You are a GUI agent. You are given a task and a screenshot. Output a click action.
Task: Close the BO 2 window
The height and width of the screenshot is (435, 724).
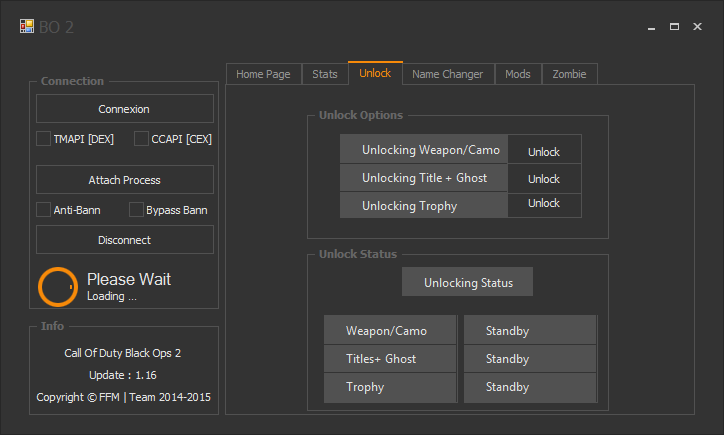[697, 27]
